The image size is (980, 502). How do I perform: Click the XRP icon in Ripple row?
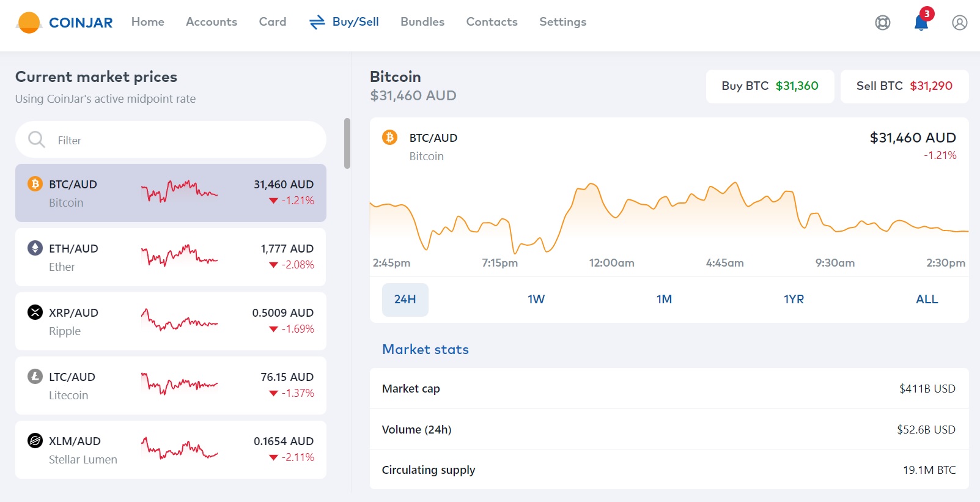coord(35,312)
